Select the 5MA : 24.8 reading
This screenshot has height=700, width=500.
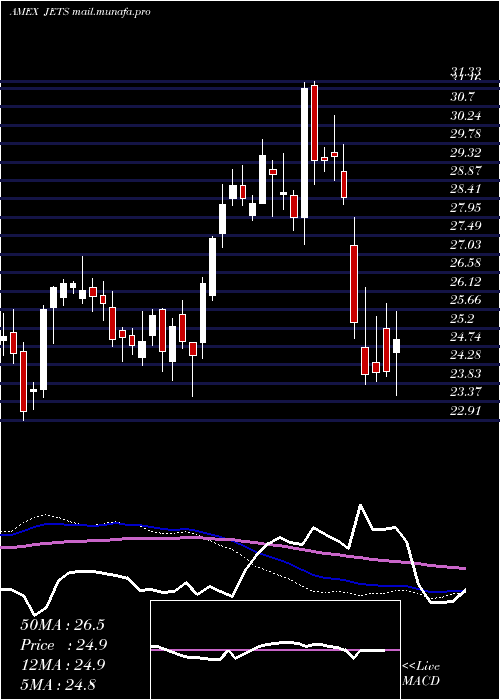[58, 684]
